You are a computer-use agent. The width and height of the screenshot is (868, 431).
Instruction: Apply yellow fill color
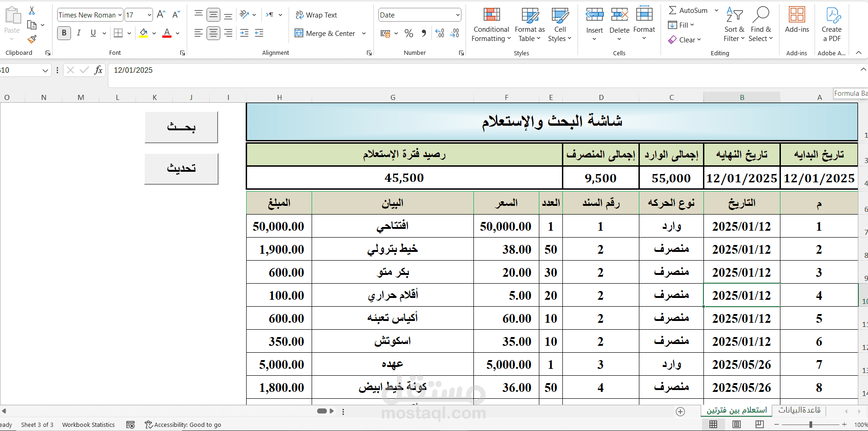(x=144, y=33)
